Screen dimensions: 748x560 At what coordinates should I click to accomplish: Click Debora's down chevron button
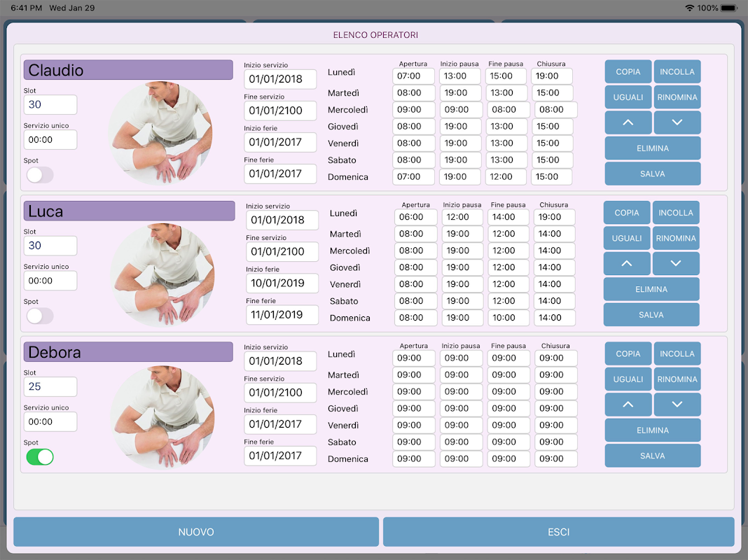click(677, 405)
